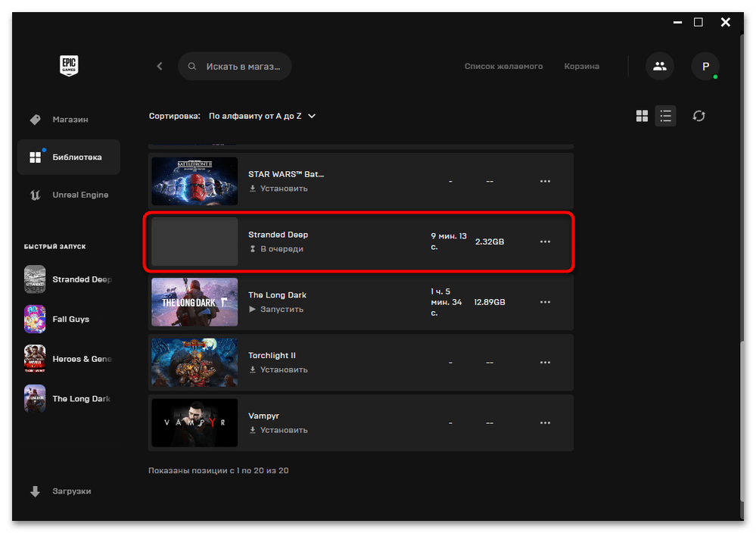756x533 pixels.
Task: Open The Long Dark row three-dots menu
Action: point(545,302)
